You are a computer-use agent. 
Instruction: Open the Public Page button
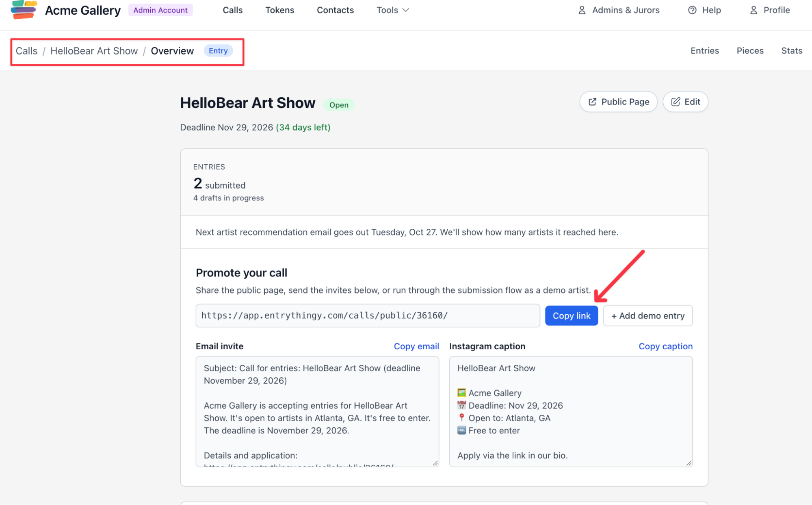(x=618, y=102)
